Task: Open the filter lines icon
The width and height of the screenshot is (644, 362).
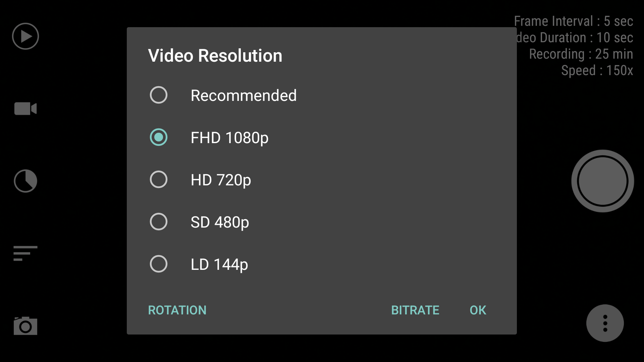Action: 25,253
